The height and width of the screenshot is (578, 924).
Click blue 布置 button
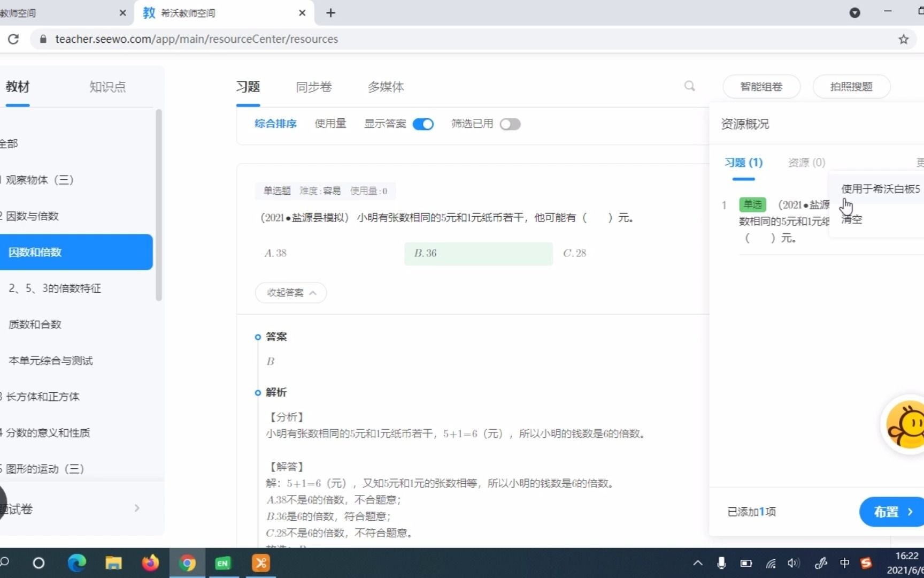click(x=891, y=512)
